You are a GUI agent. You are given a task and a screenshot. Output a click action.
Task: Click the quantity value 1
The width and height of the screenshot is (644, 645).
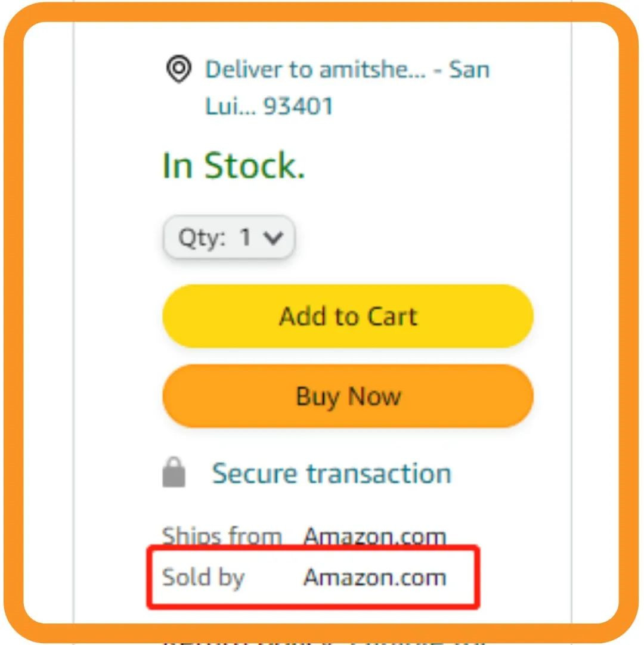point(245,237)
